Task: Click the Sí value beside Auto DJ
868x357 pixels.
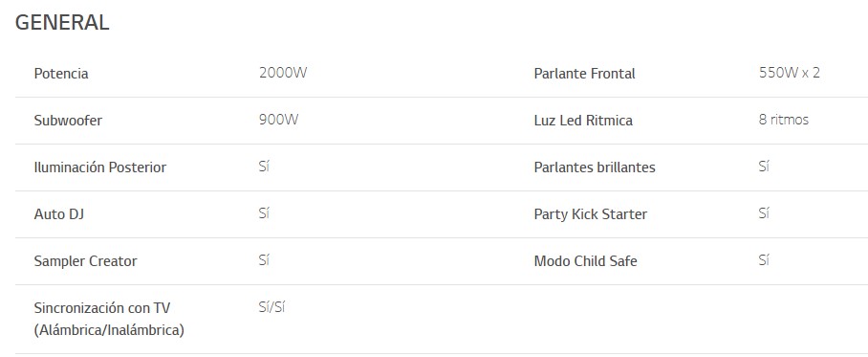Action: click(x=264, y=213)
